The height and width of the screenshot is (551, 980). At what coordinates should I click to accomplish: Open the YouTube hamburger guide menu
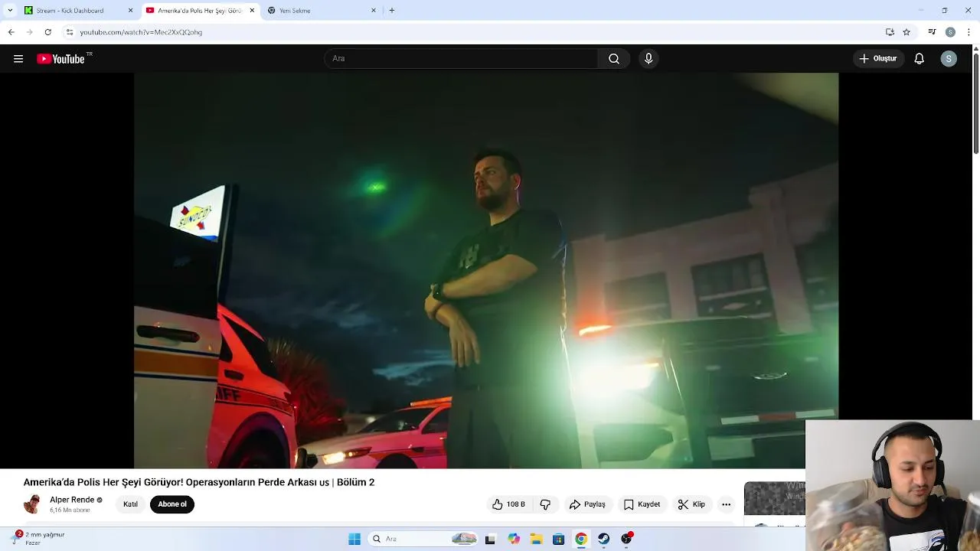18,59
